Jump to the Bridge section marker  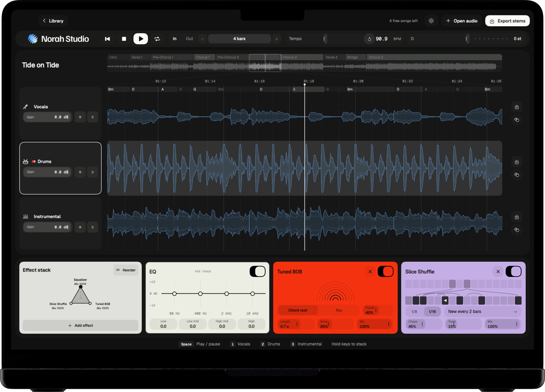click(x=355, y=57)
